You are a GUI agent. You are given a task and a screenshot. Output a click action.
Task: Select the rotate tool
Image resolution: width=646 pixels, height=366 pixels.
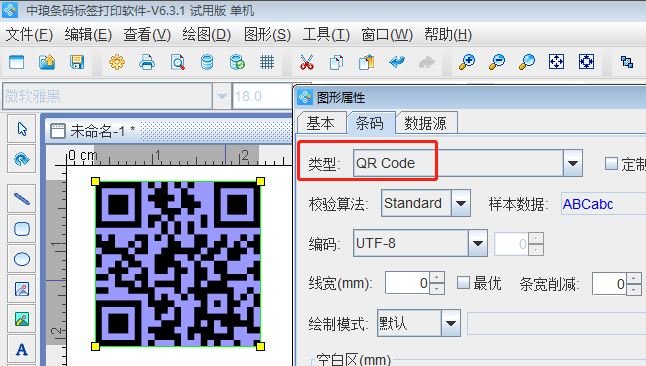(x=22, y=159)
